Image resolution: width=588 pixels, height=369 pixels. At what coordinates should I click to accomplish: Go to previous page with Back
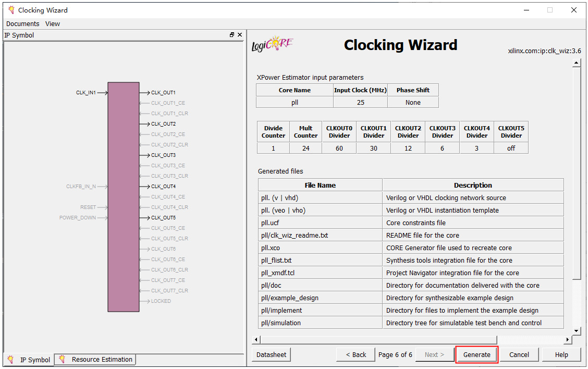[x=356, y=354]
